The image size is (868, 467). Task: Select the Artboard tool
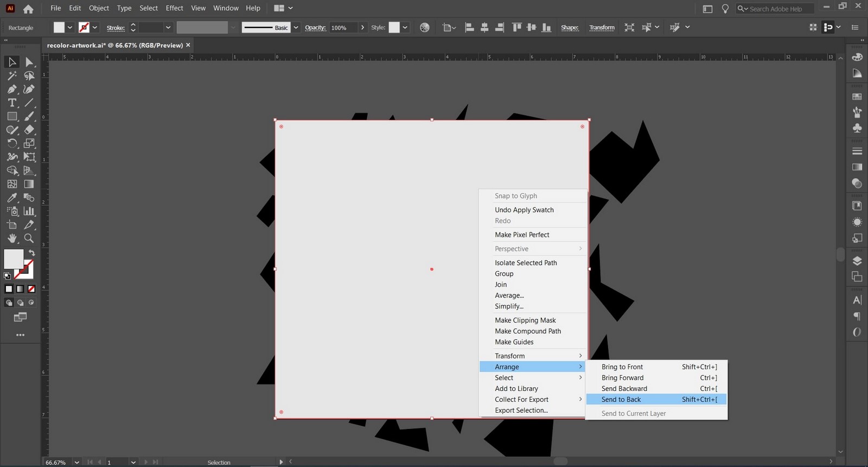12,225
